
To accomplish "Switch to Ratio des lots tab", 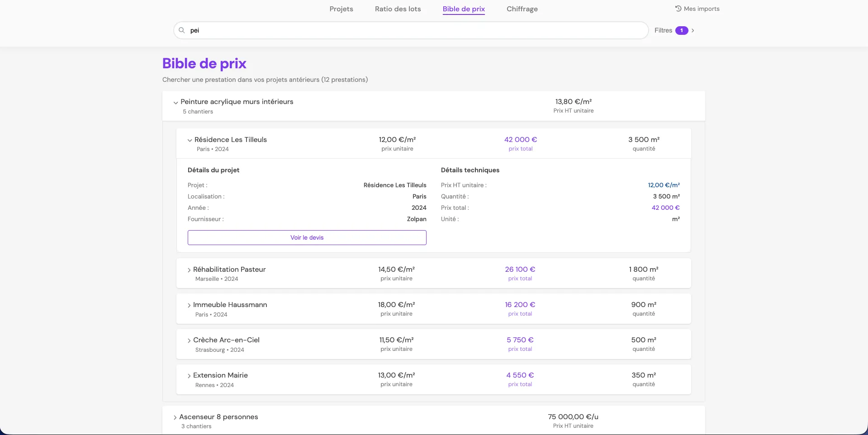I will coord(398,9).
